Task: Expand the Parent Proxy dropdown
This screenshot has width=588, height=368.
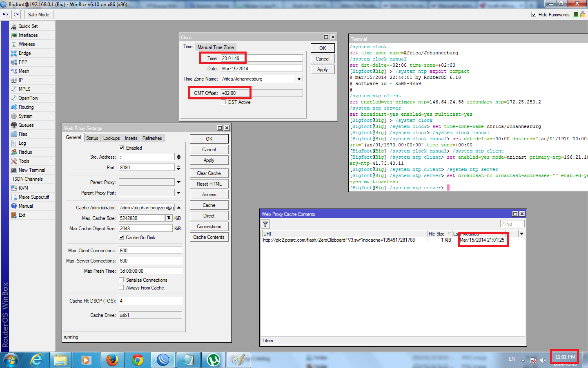Action: coord(178,182)
